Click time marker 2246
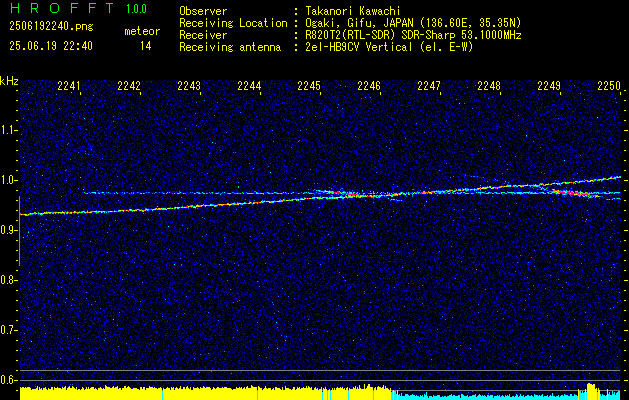Viewport: 629px width, 400px height. click(x=369, y=85)
